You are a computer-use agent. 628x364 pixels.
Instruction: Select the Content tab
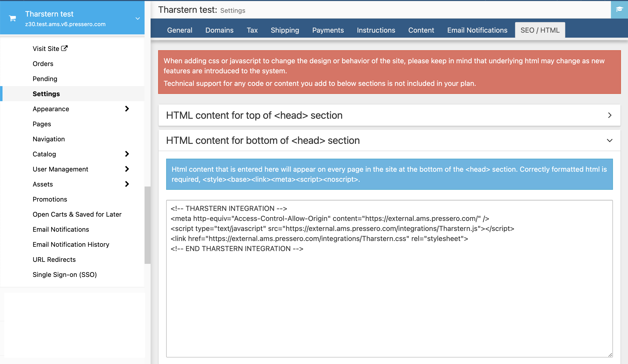coord(421,30)
